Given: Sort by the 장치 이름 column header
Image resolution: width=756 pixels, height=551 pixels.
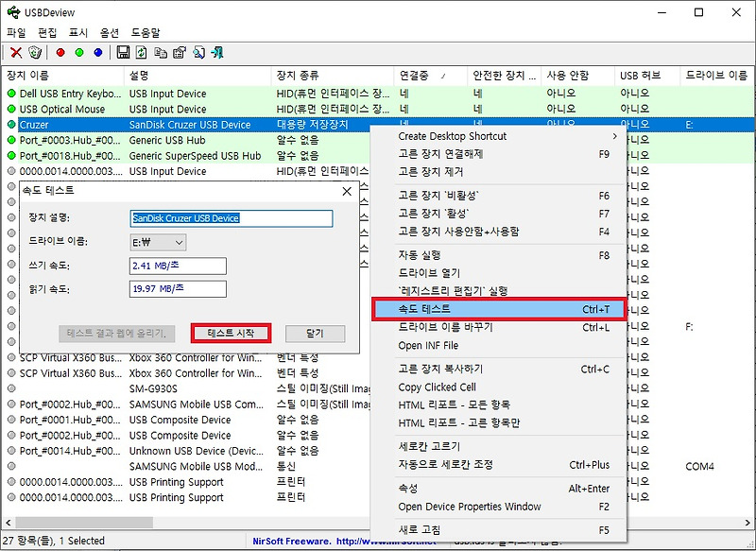Looking at the screenshot, I should pyautogui.click(x=62, y=76).
